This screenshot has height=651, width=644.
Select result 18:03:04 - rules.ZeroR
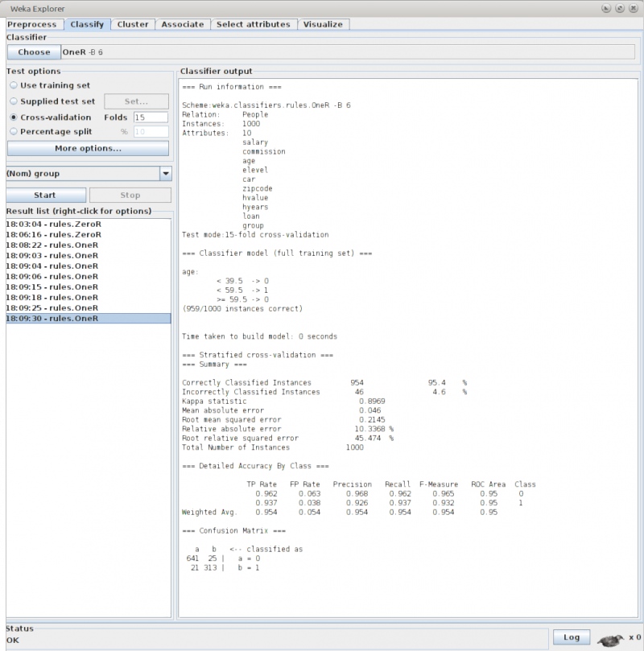coord(88,225)
